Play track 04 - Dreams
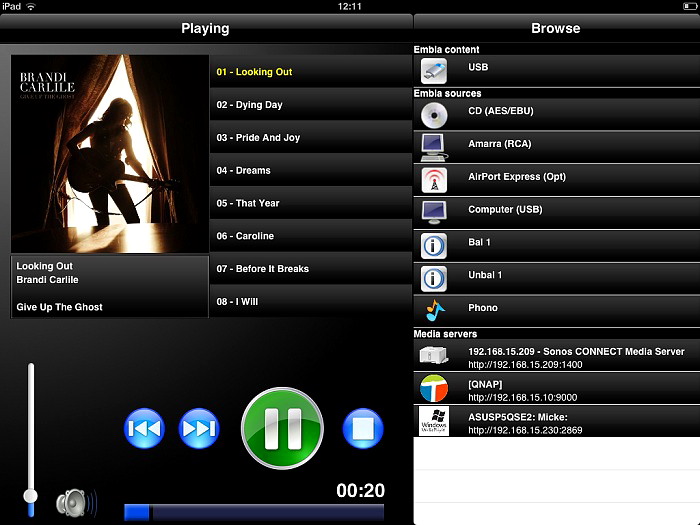The image size is (700, 525). point(311,170)
